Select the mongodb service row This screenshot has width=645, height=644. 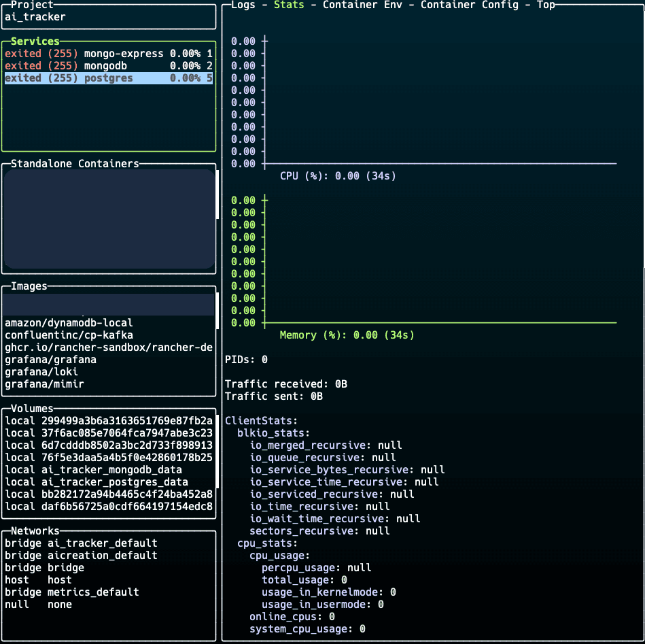(109, 66)
